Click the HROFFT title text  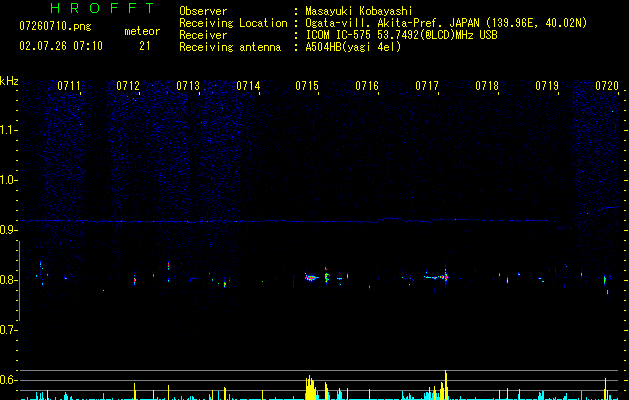pyautogui.click(x=102, y=8)
